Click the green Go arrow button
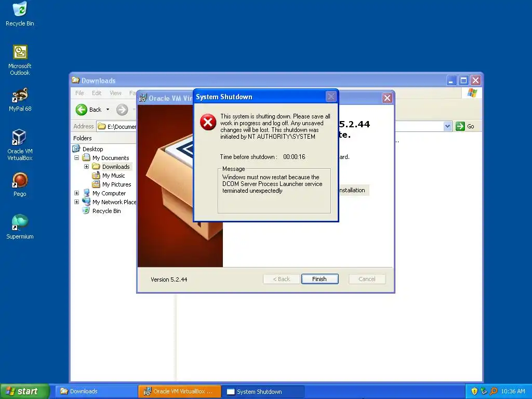 460,126
